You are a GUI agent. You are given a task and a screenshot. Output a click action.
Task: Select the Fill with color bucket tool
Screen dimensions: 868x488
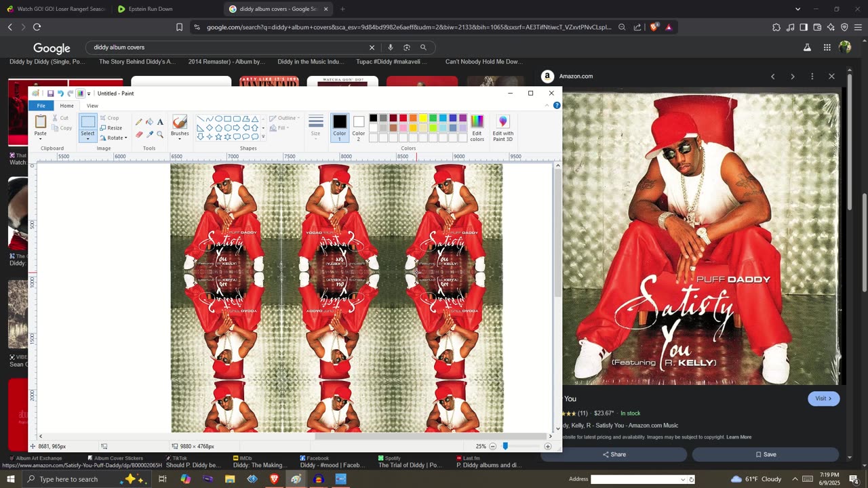point(149,122)
